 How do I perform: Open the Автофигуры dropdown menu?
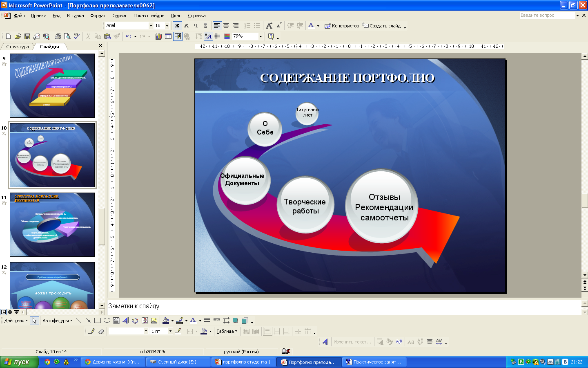(57, 321)
